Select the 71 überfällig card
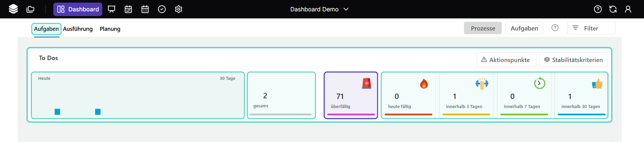The height and width of the screenshot is (142, 644). point(351,95)
